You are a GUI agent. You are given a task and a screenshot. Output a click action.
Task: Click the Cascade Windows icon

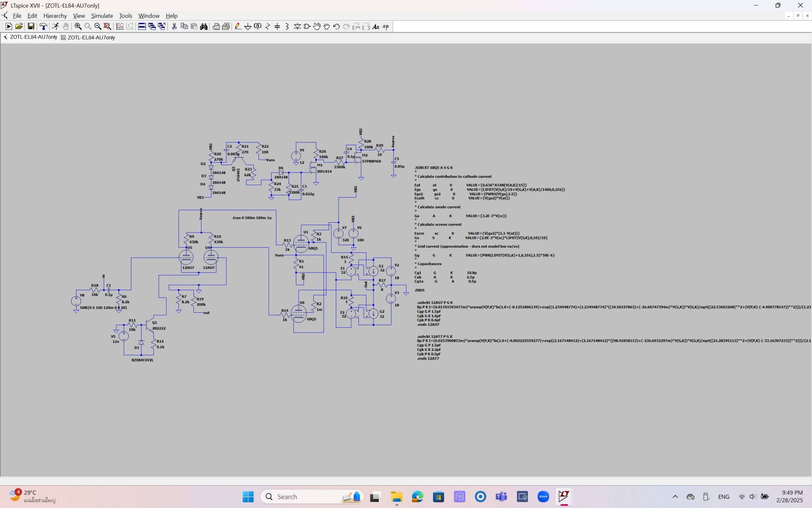coord(152,27)
